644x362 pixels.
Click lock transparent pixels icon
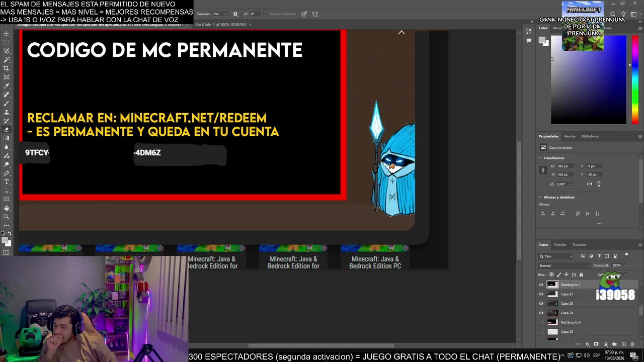(551, 275)
